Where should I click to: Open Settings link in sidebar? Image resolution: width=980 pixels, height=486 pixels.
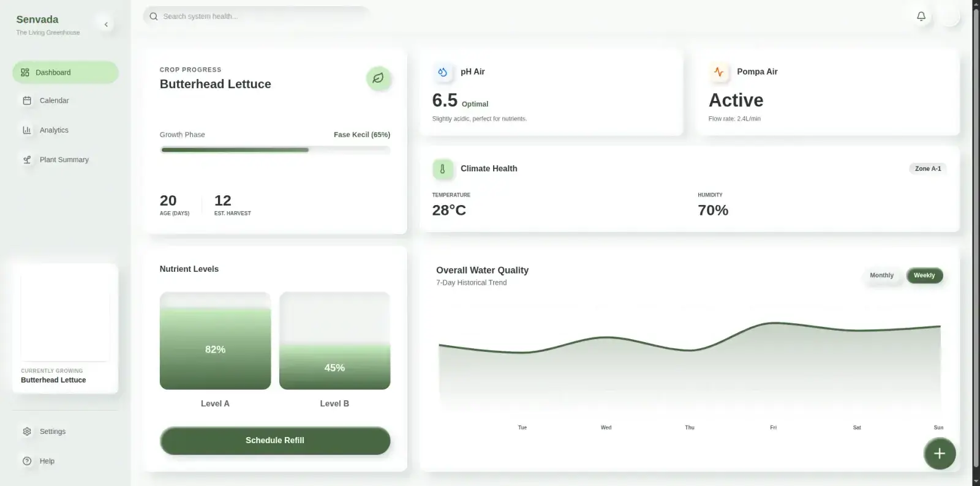(66, 432)
